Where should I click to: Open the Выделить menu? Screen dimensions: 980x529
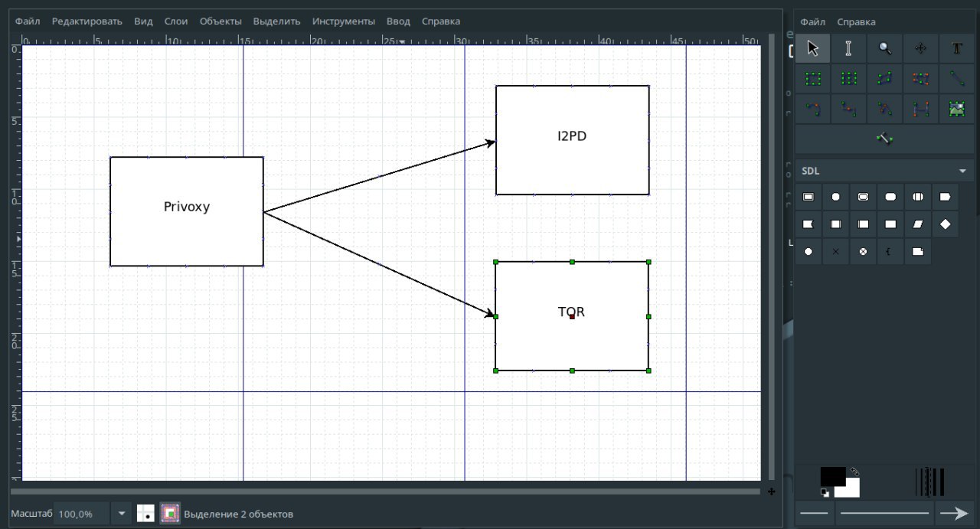coord(276,21)
